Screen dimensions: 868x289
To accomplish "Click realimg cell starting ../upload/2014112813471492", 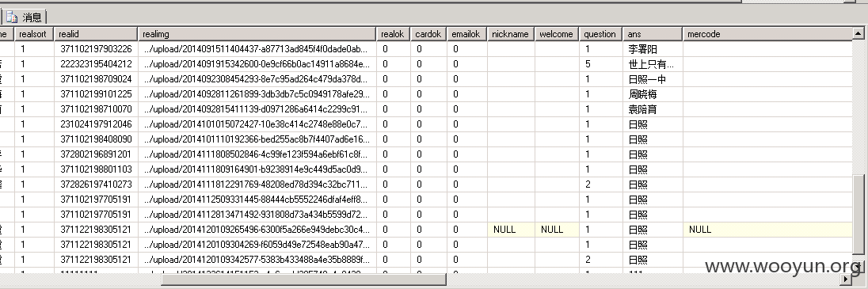I will (x=257, y=215).
